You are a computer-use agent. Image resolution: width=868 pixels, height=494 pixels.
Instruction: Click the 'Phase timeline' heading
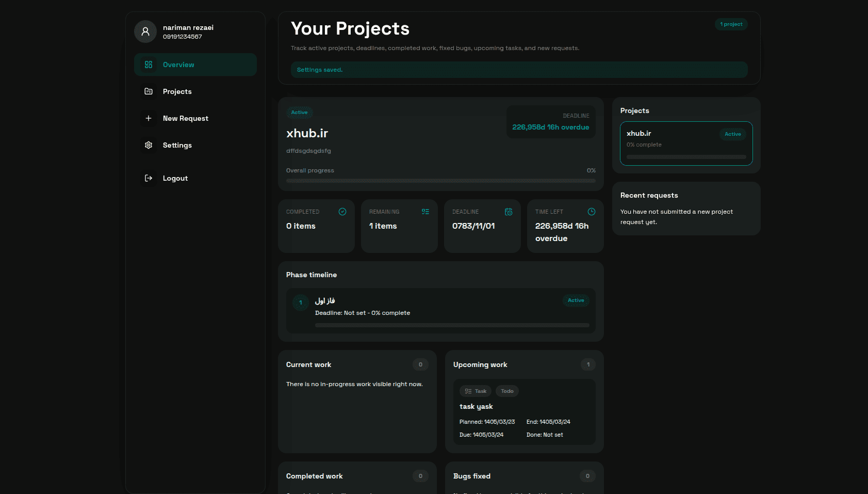pos(312,275)
